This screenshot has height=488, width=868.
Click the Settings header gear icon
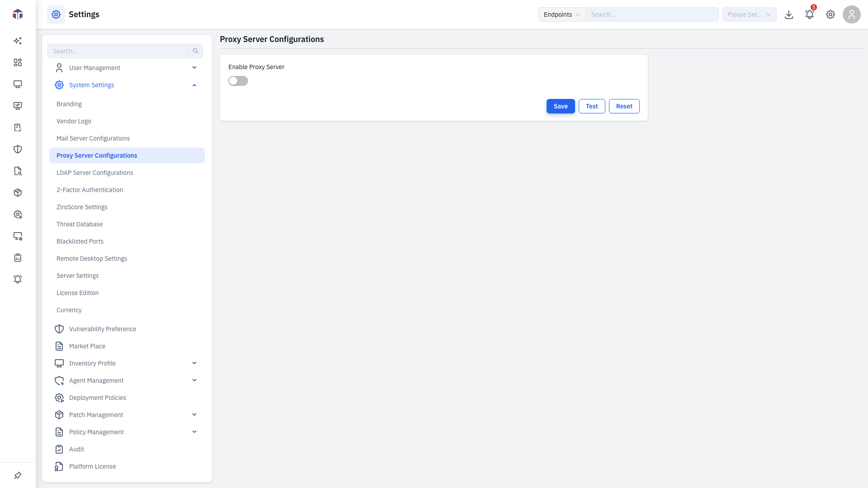(x=56, y=14)
